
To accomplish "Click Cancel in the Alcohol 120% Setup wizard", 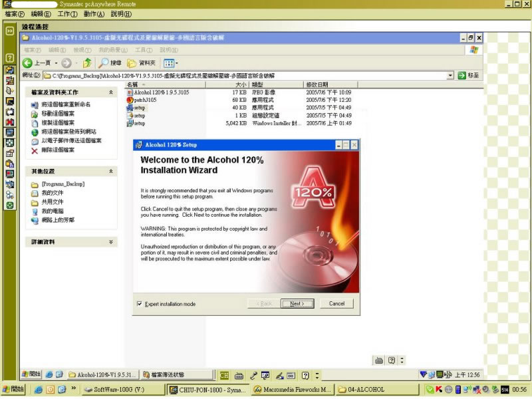I will tap(336, 304).
